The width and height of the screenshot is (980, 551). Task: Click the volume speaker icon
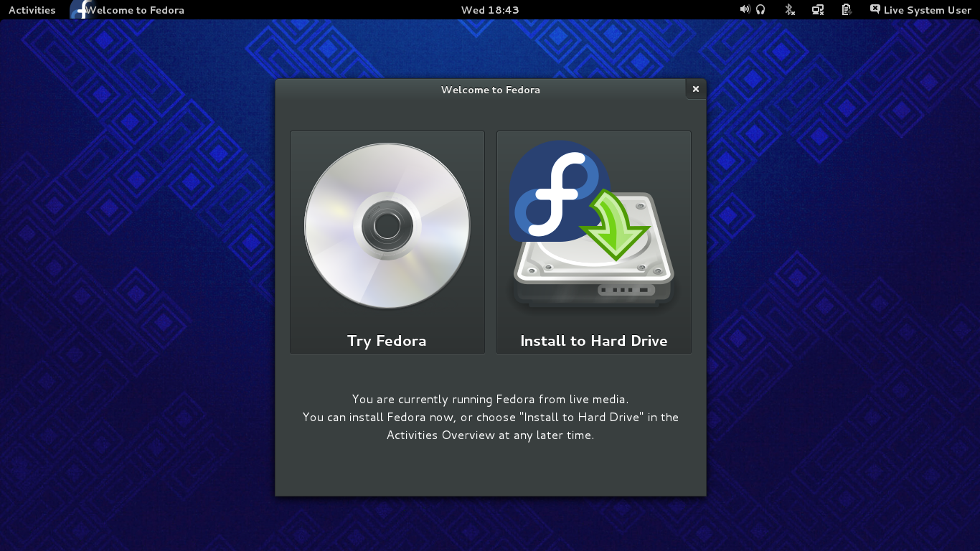745,9
